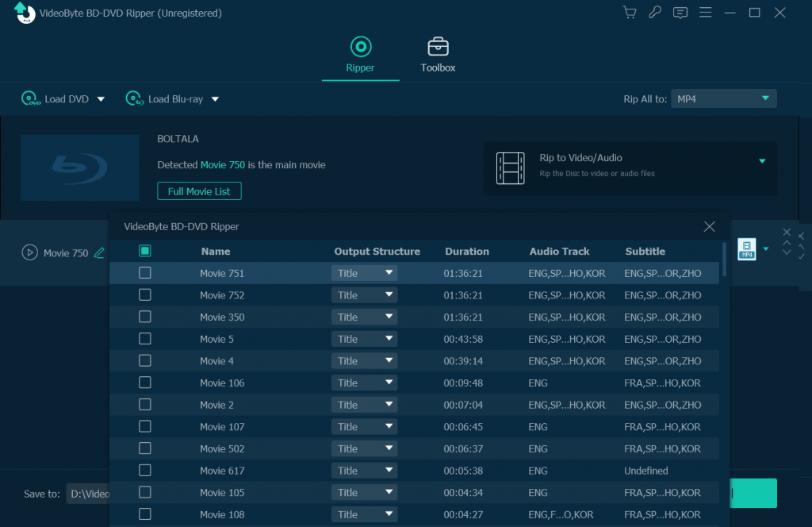Tick the Movie 5 checkbox
Viewport: 812px width, 527px height.
pyautogui.click(x=145, y=339)
